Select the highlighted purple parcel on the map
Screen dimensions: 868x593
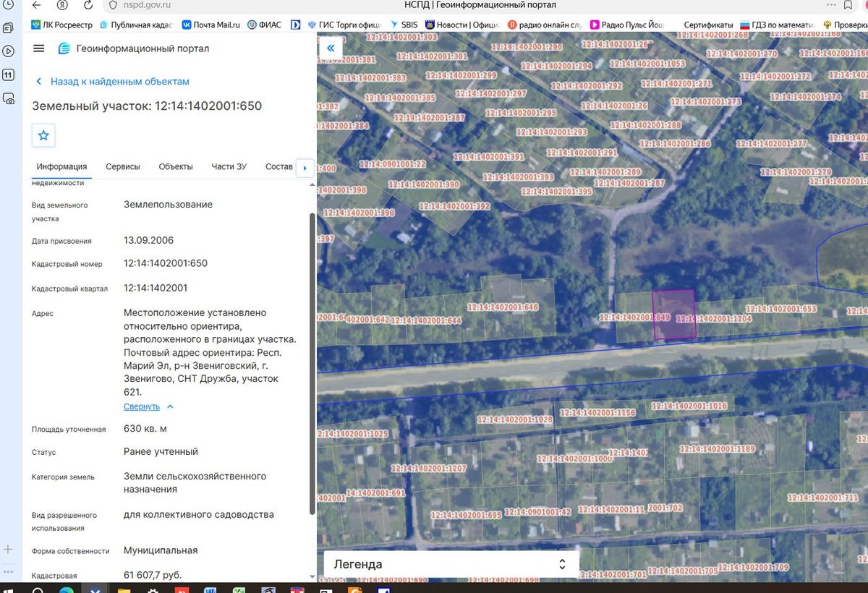click(x=674, y=315)
